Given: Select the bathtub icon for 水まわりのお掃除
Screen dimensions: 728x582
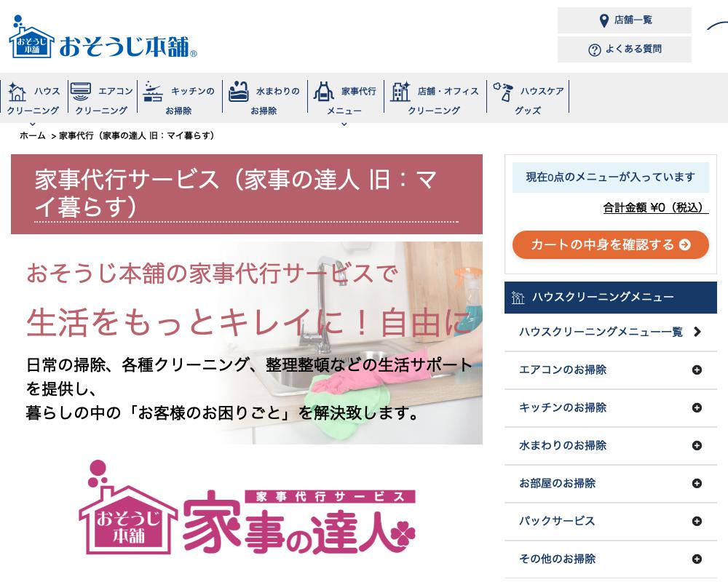Looking at the screenshot, I should [239, 91].
